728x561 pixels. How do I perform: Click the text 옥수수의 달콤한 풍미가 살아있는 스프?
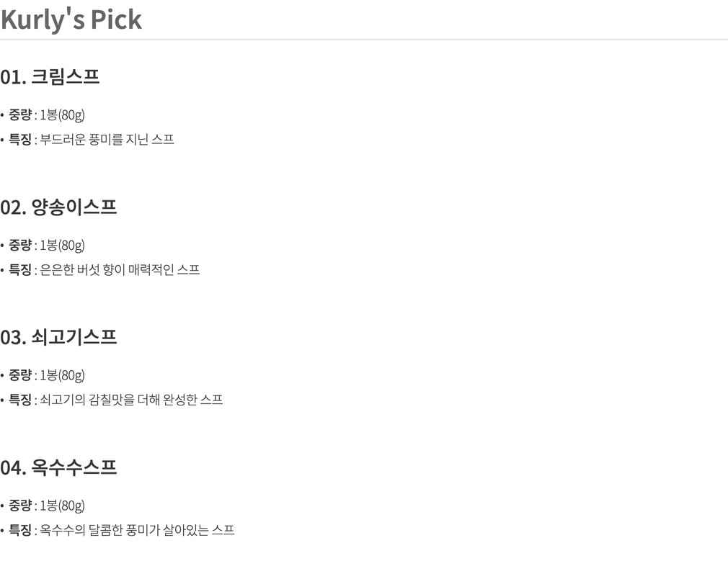pyautogui.click(x=137, y=530)
